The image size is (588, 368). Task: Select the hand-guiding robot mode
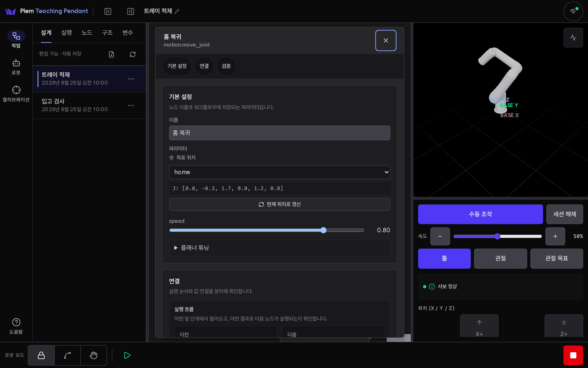pyautogui.click(x=94, y=355)
